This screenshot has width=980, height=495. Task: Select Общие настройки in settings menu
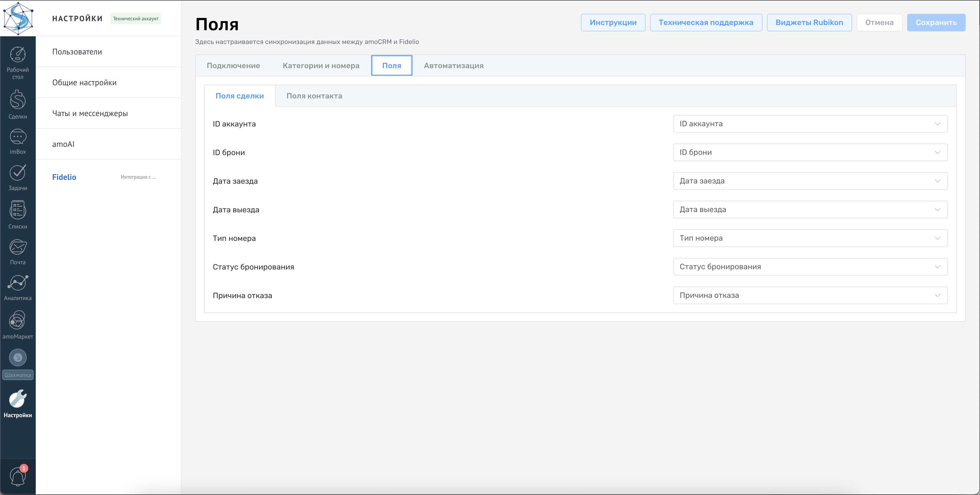84,82
